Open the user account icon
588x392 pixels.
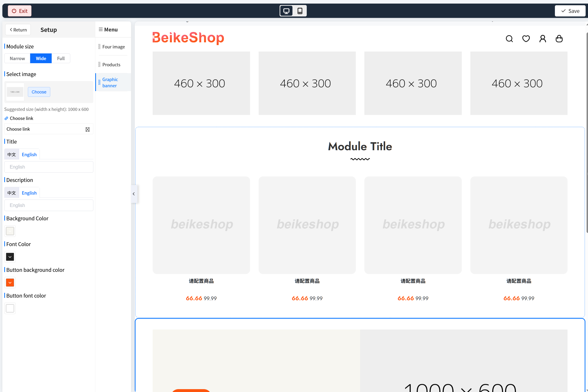[x=543, y=39]
